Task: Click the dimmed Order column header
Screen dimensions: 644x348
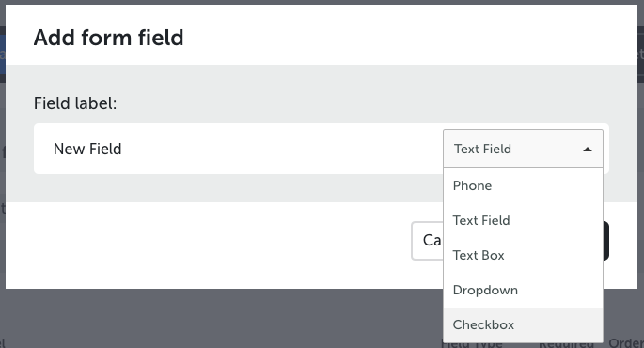Action: click(626, 343)
